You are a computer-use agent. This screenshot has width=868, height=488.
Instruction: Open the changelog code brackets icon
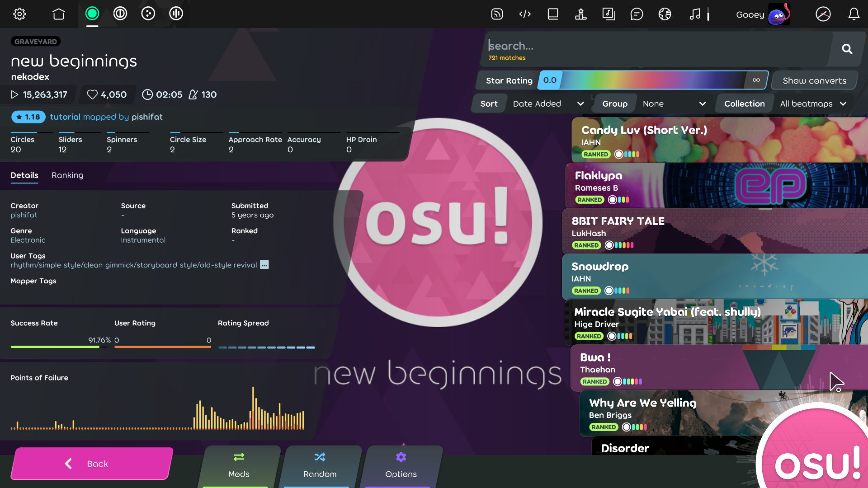525,14
